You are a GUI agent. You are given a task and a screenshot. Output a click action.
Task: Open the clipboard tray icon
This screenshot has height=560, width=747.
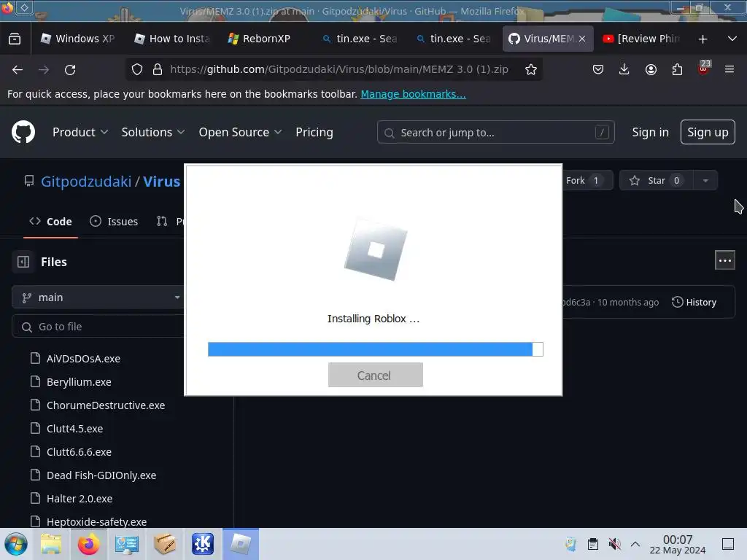tap(592, 544)
